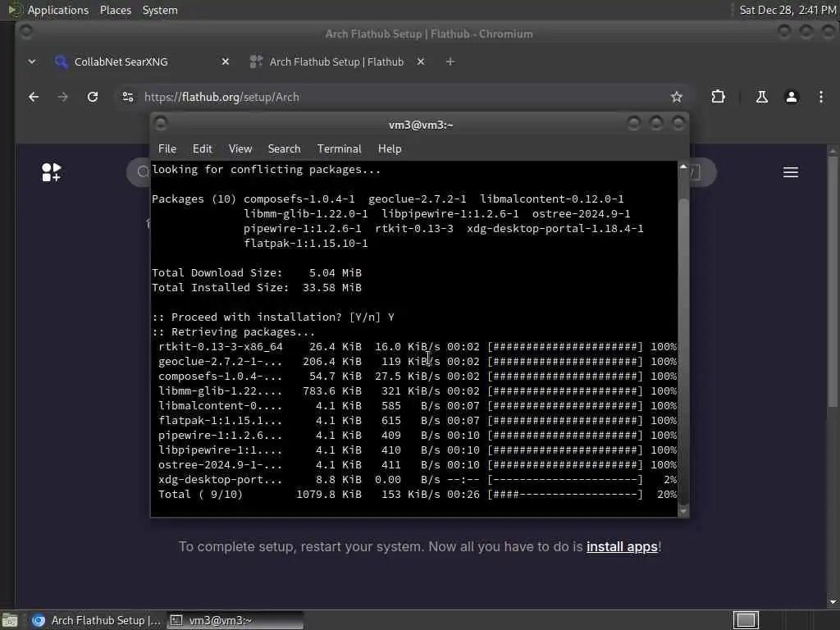Click the 'Proceed with installation?' prompt line

(273, 317)
